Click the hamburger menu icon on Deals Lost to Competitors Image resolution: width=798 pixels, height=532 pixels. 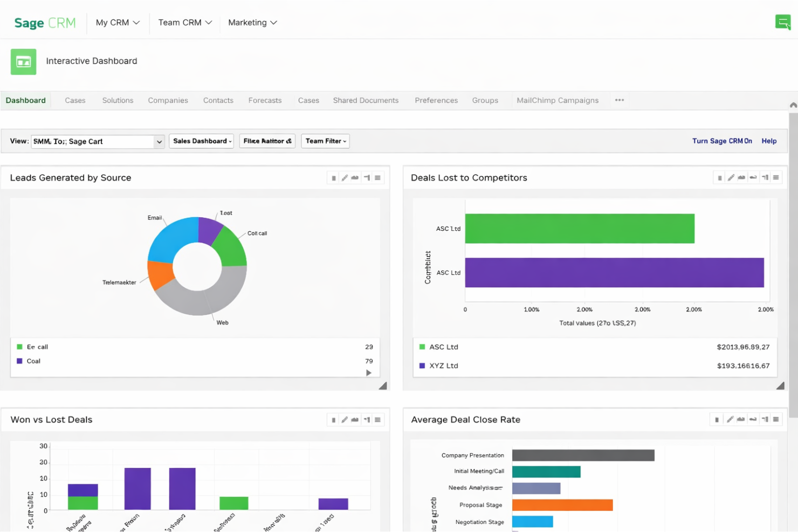(x=776, y=177)
